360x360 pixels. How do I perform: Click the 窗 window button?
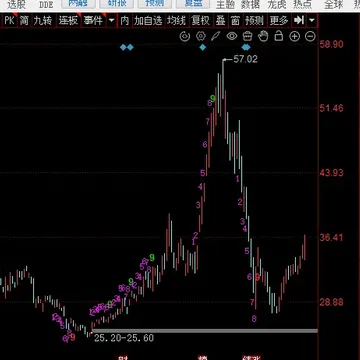pyautogui.click(x=235, y=21)
